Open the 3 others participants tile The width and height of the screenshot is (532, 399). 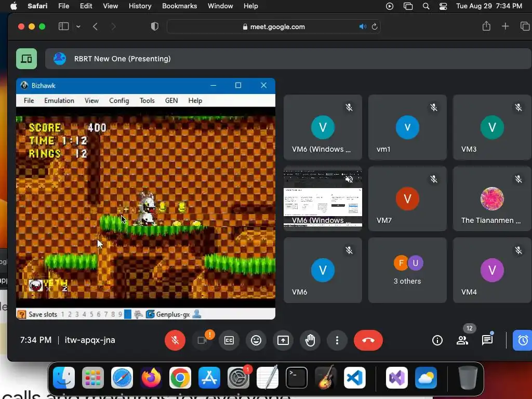(x=407, y=270)
